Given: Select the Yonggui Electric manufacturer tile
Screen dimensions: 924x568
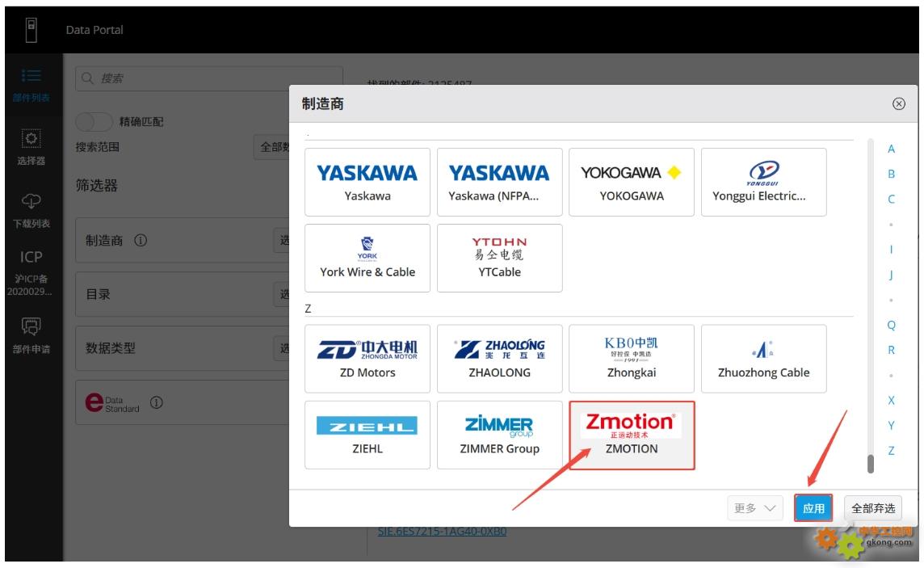Looking at the screenshot, I should click(764, 182).
